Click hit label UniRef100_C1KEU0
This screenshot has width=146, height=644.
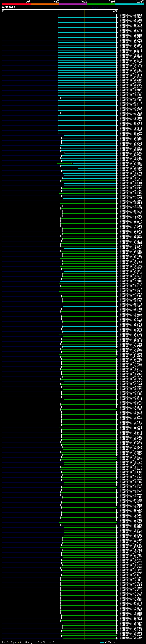click(x=131, y=153)
